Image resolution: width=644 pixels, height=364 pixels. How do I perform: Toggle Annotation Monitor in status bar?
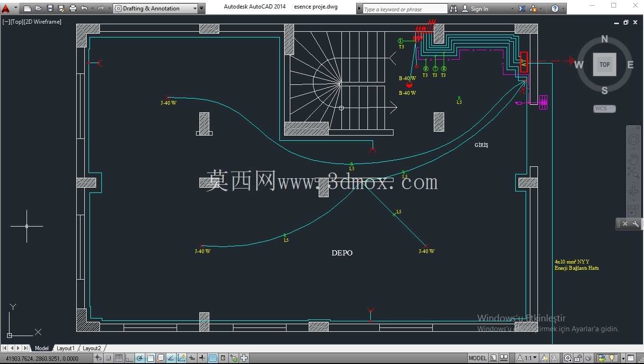click(x=244, y=358)
